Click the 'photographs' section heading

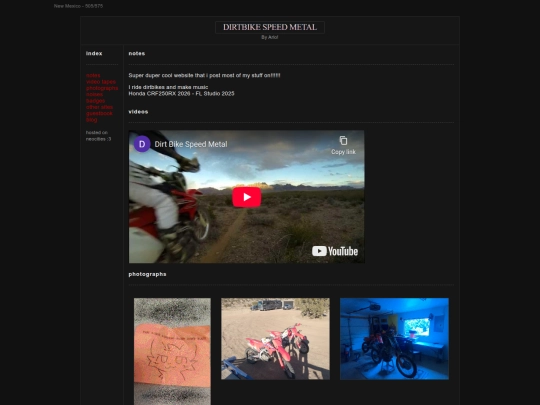tap(147, 274)
